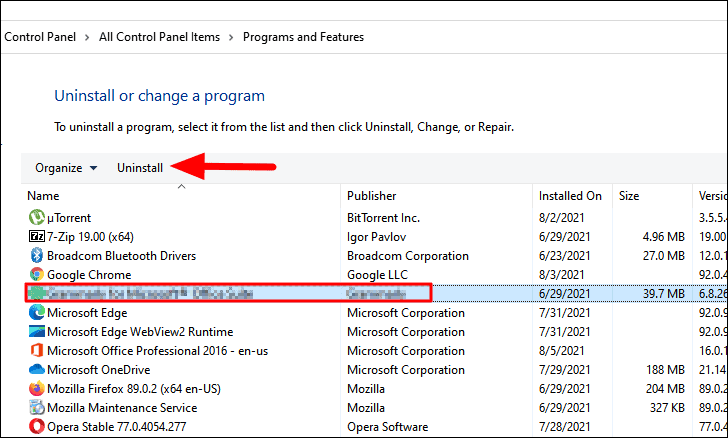
Task: Click the 7/29/2021 install date
Action: tap(564, 370)
